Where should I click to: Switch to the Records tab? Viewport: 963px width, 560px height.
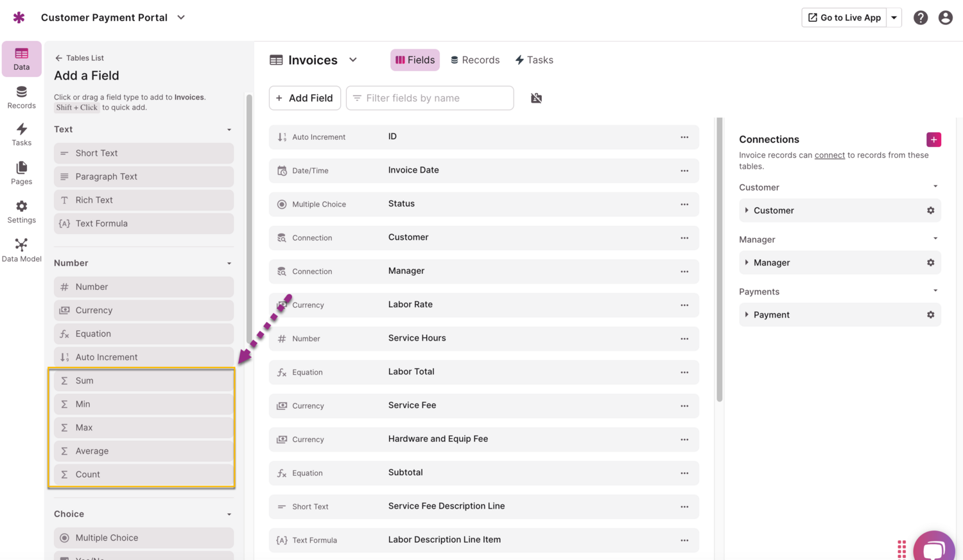pyautogui.click(x=475, y=60)
